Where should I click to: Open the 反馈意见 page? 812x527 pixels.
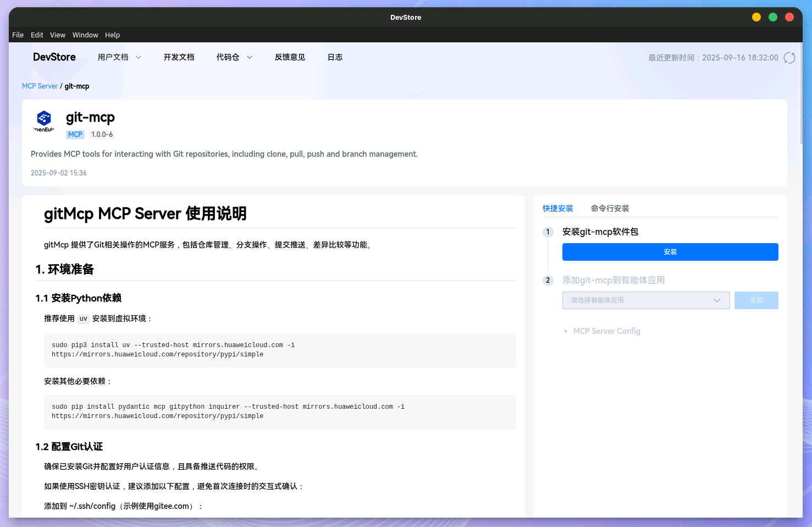click(290, 57)
